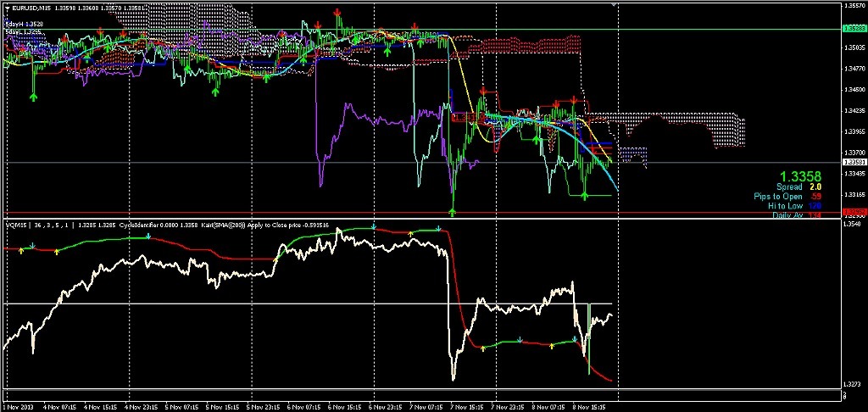The image size is (868, 412).
Task: Click the green 5dayH horizontal line
Action: click(x=420, y=29)
